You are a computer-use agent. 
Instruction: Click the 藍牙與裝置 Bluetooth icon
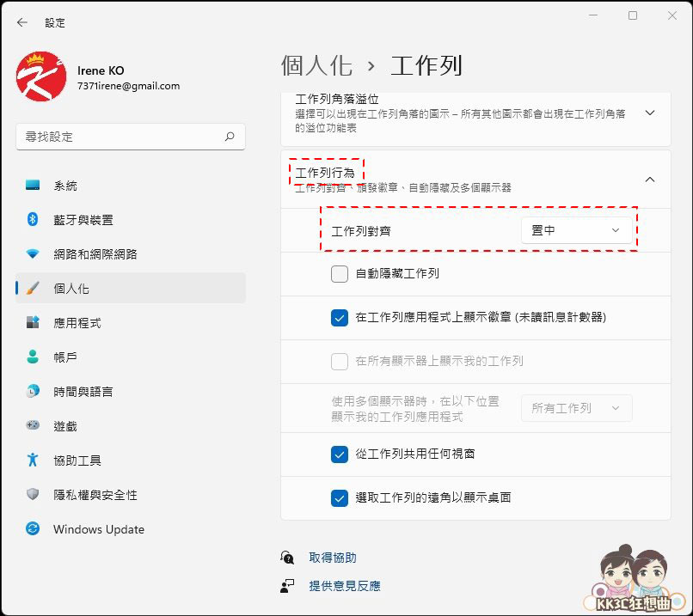pos(33,220)
